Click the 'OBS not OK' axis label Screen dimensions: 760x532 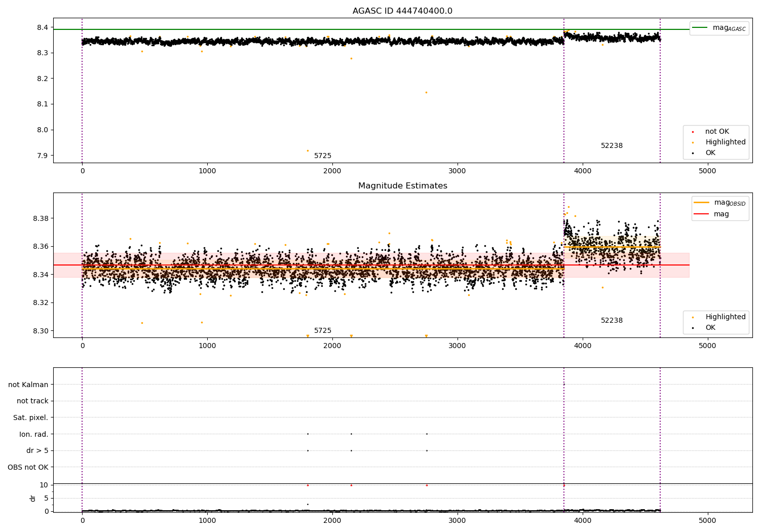click(28, 468)
